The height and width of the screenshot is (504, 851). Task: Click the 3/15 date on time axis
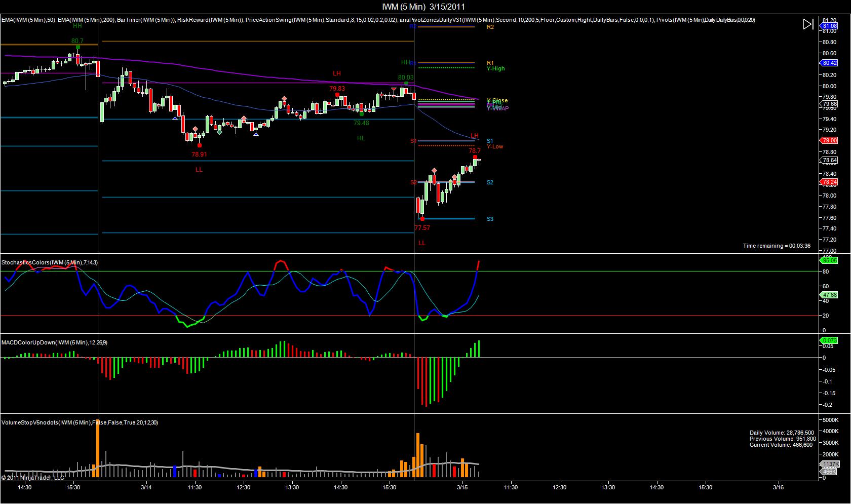[462, 488]
